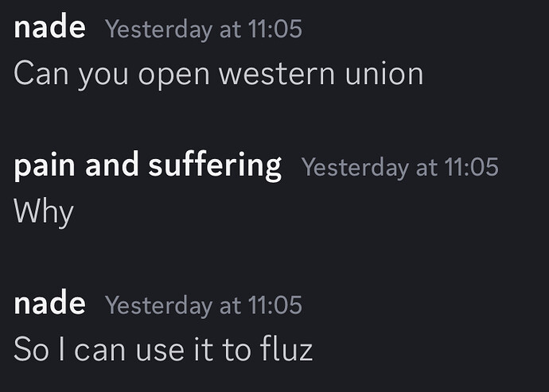Select the "So I can use it to fluz" message
The width and height of the screenshot is (549, 392).
[x=163, y=350]
